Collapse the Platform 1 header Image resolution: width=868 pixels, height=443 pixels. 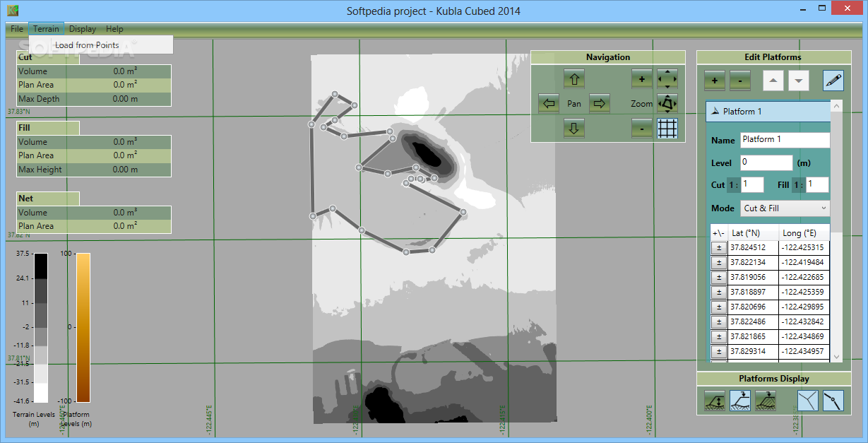pyautogui.click(x=768, y=112)
